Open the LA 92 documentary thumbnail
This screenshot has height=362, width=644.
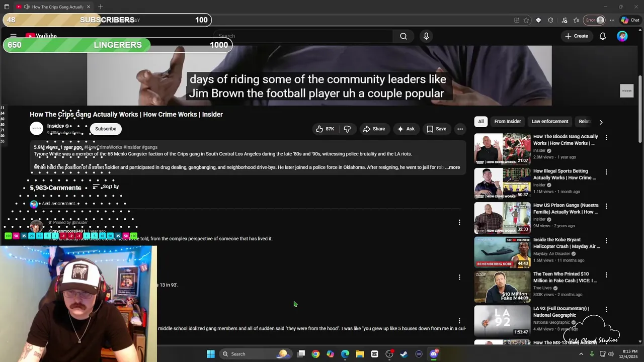pos(502,321)
